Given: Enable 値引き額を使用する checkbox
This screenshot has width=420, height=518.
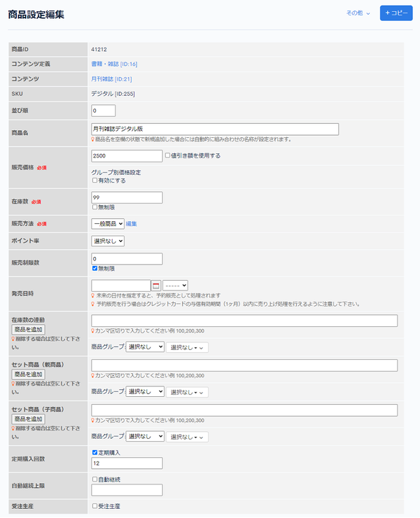Looking at the screenshot, I should point(167,155).
